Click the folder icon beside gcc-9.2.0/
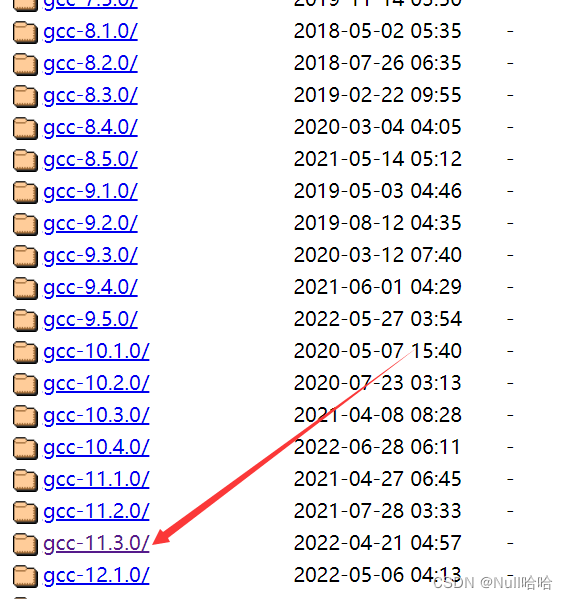The image size is (568, 599). (25, 225)
